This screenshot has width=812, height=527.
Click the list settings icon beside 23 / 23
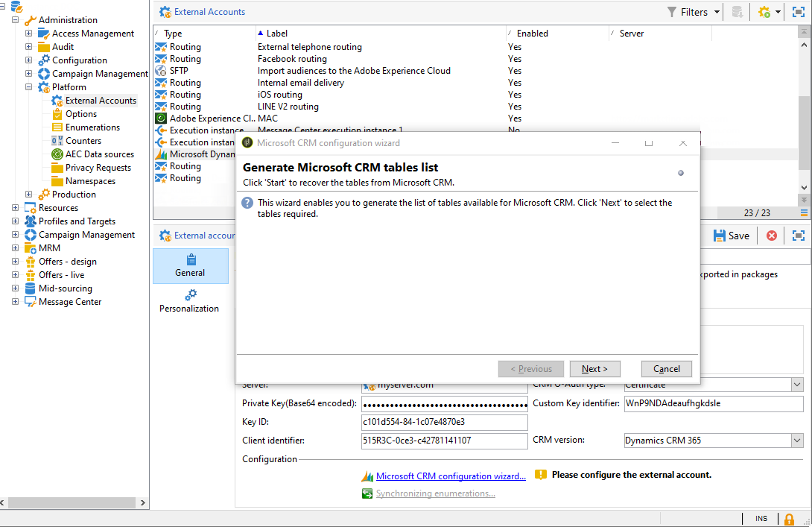click(x=804, y=213)
